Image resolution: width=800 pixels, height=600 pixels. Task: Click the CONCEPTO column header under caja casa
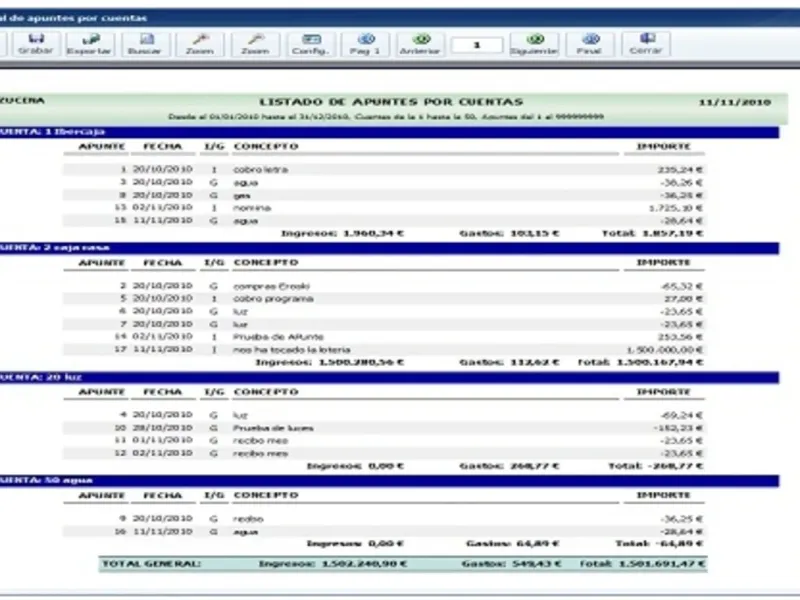pos(266,263)
